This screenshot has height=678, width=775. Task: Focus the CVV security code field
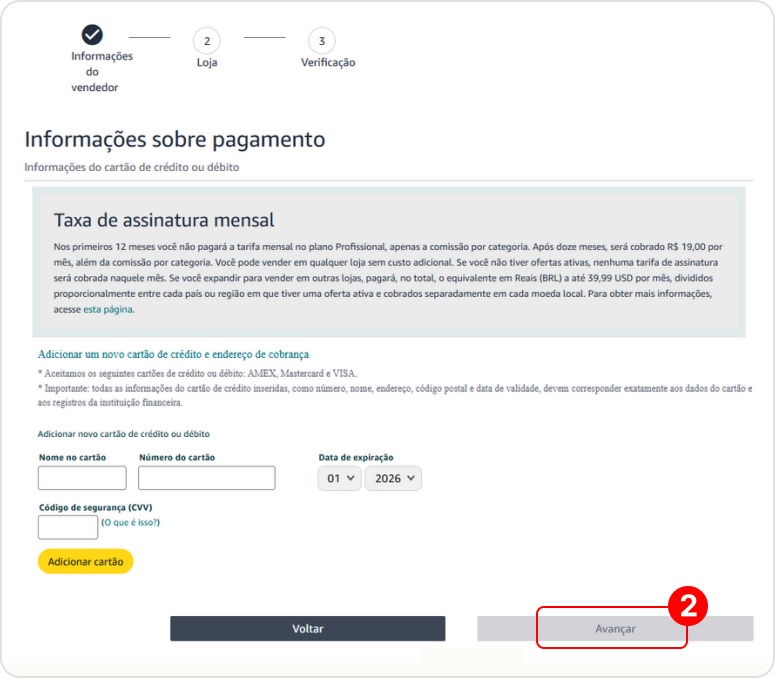coord(68,527)
